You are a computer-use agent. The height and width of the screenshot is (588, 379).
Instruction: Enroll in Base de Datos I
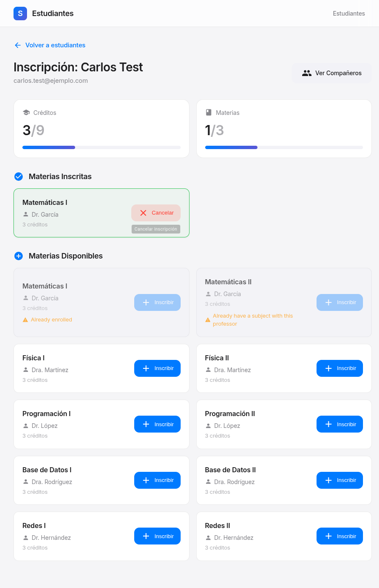point(157,480)
